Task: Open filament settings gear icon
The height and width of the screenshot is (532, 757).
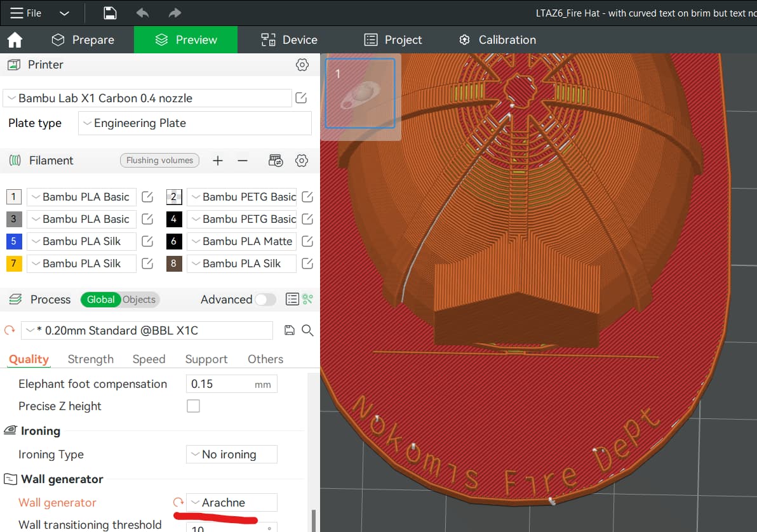Action: point(302,161)
